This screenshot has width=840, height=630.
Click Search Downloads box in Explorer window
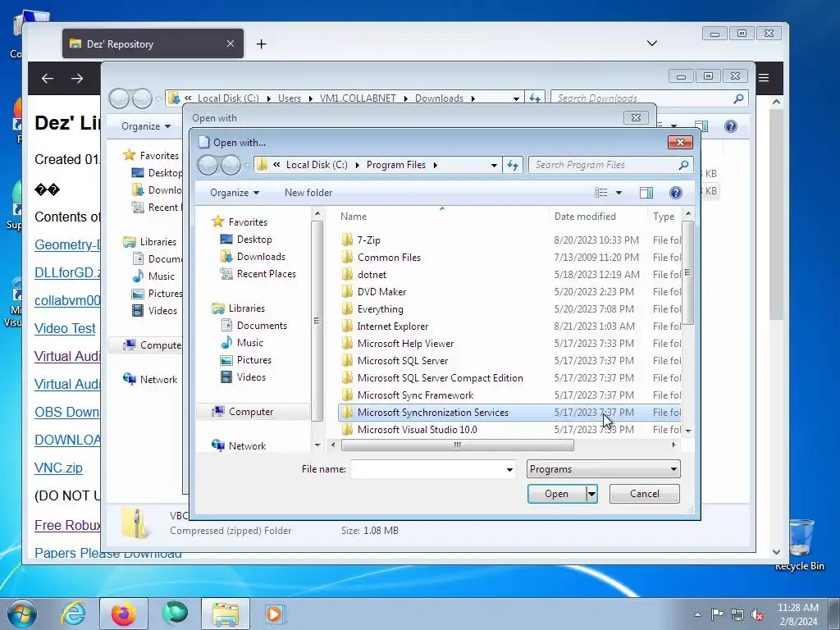pos(648,98)
